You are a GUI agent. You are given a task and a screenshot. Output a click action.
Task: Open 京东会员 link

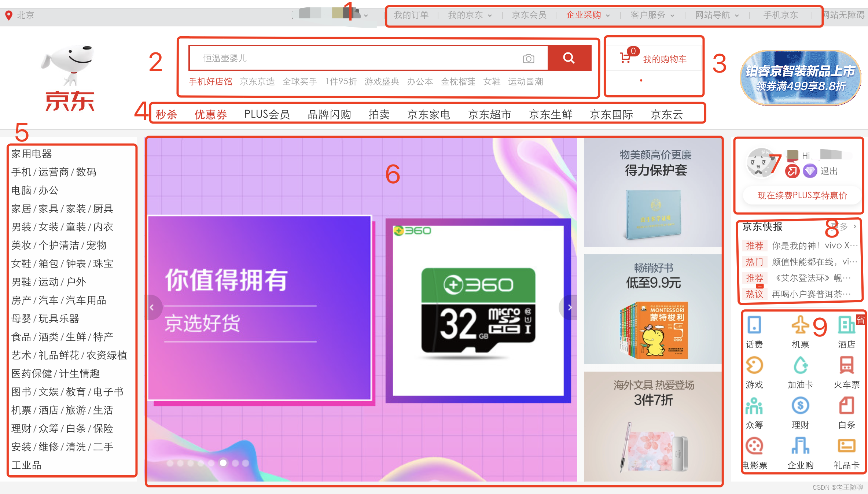(529, 15)
